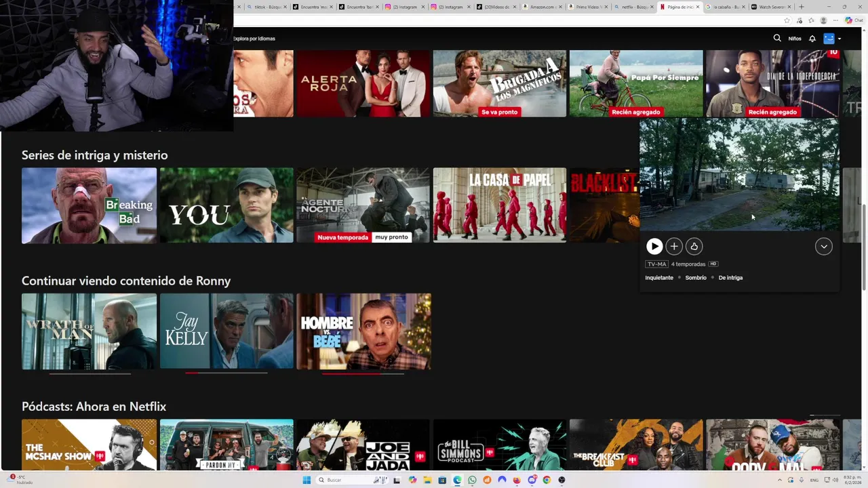The image size is (868, 488).
Task: Click the De intriga genre tag
Action: 730,278
